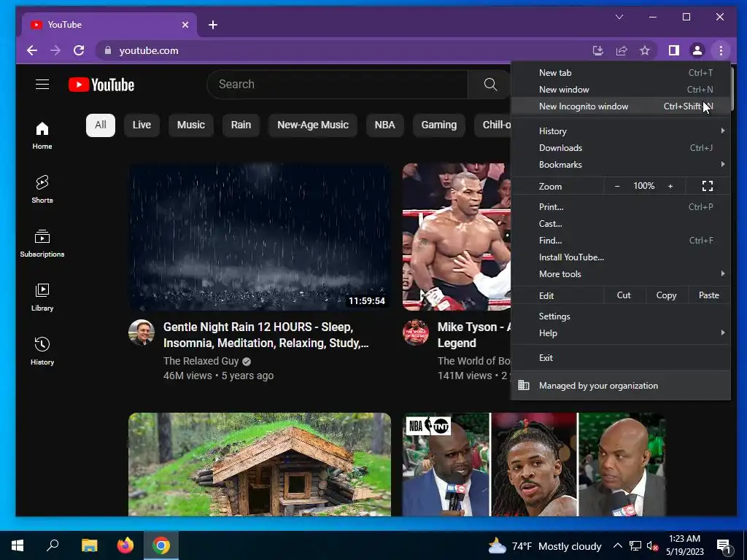The height and width of the screenshot is (560, 747).
Task: Select Exit in the Chrome menu
Action: [620, 357]
